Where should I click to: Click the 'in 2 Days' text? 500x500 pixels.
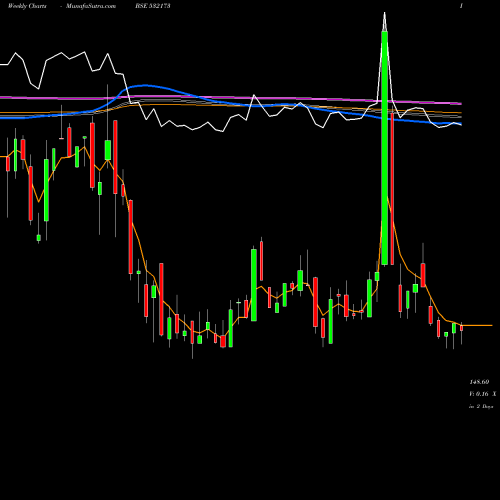tap(481, 407)
